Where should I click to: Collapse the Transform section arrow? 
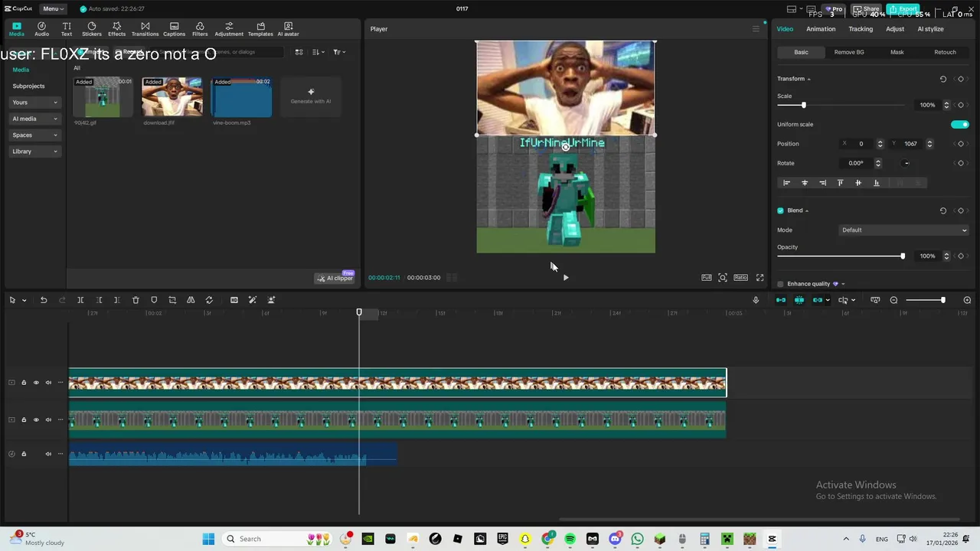pos(808,79)
